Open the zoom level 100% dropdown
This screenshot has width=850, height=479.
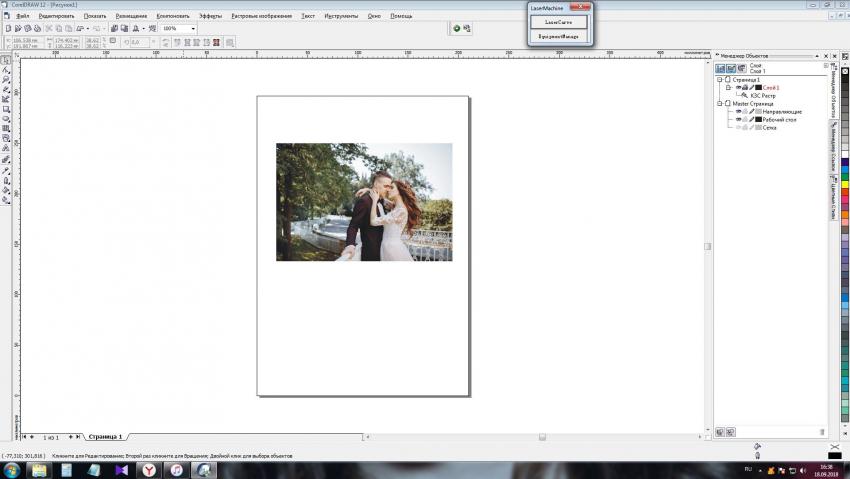pyautogui.click(x=193, y=28)
